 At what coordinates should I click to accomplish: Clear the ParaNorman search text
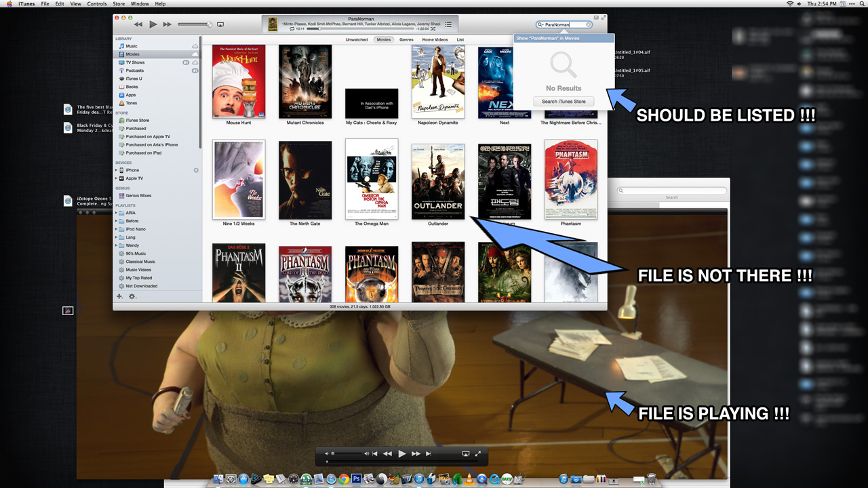click(588, 24)
